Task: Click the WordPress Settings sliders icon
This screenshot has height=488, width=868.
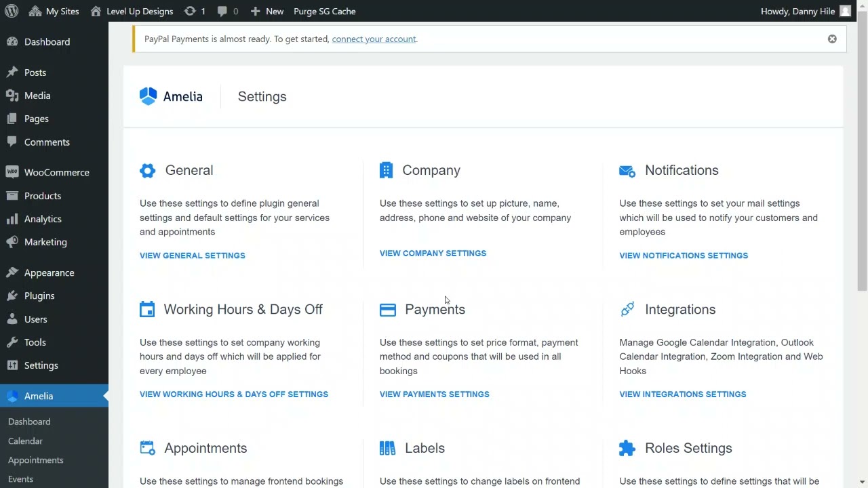Action: (x=12, y=365)
